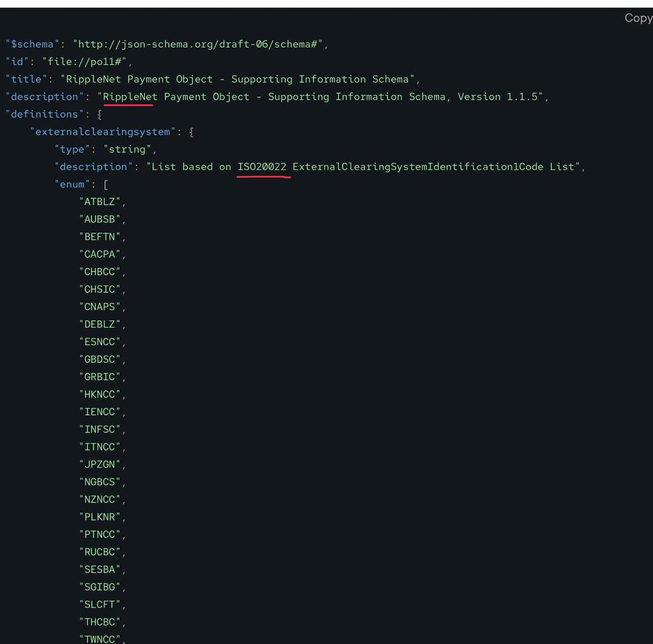653x644 pixels.
Task: Click the Copy button
Action: click(638, 18)
